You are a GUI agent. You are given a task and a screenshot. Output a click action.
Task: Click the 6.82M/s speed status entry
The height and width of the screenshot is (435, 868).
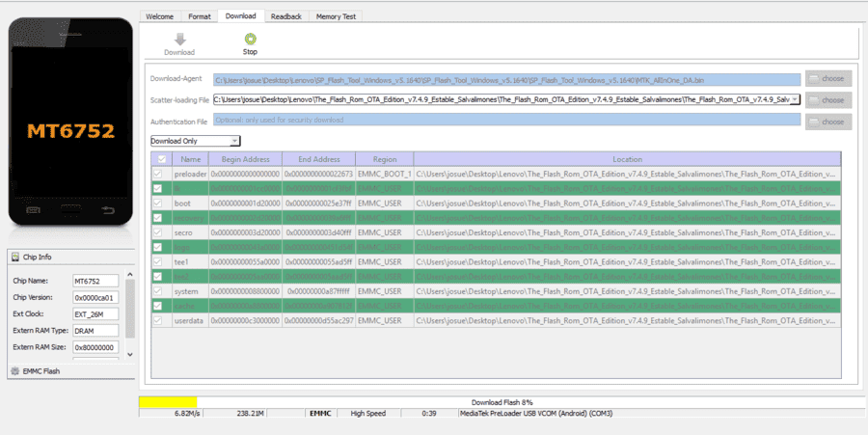(x=171, y=414)
